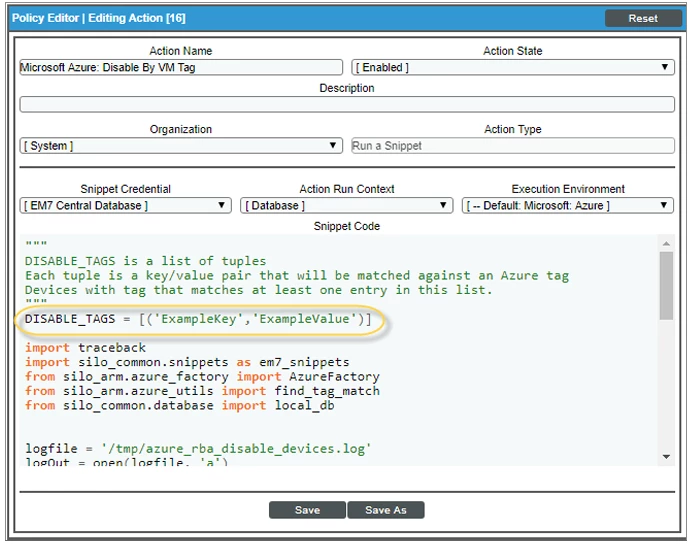The width and height of the screenshot is (689, 550).
Task: Click the empty Description field
Action: (x=347, y=105)
